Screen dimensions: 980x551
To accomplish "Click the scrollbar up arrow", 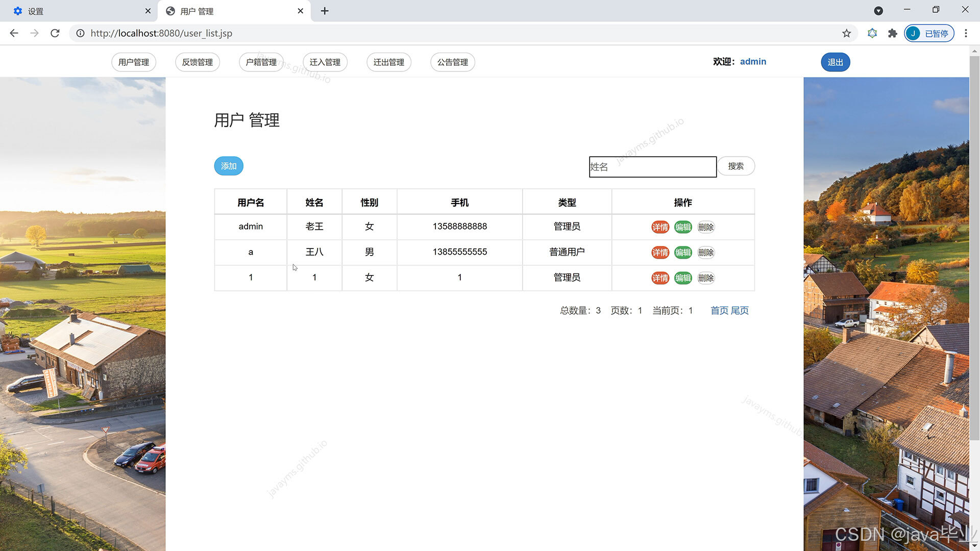I will pos(974,51).
